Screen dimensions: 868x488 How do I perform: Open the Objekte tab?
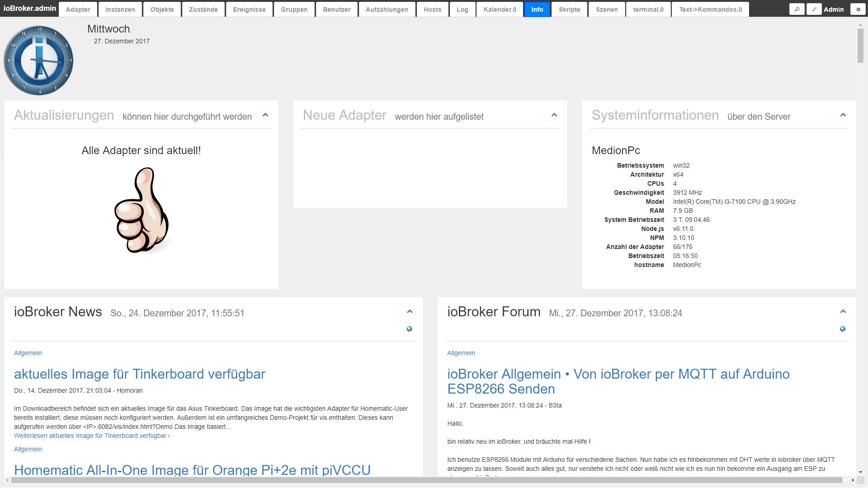162,9
